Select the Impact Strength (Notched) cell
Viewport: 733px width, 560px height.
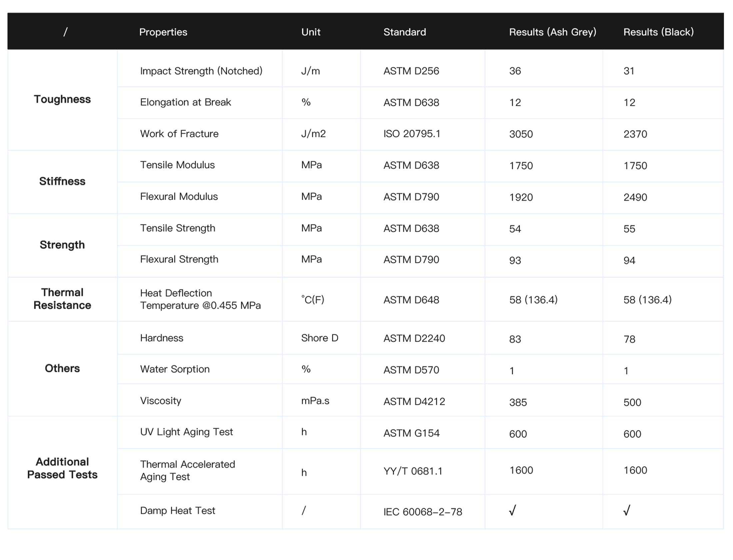point(201,71)
